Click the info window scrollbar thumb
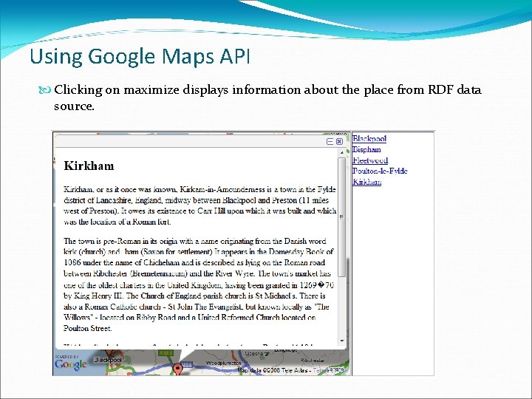Screen dimensions: 532x399 341,217
